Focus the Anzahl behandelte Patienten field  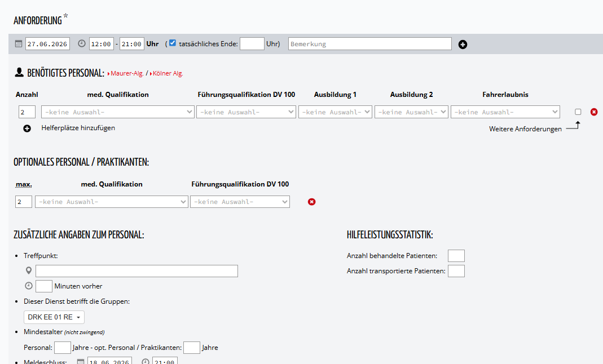456,256
